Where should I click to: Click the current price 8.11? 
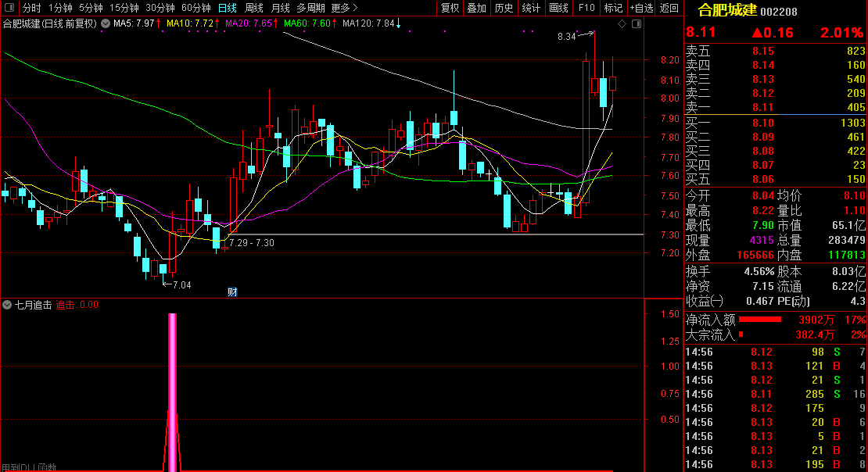tap(701, 32)
